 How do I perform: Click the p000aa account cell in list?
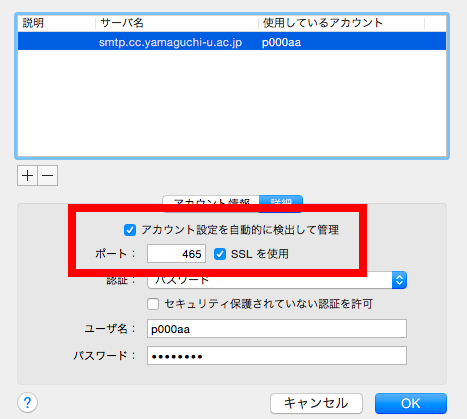tap(281, 42)
